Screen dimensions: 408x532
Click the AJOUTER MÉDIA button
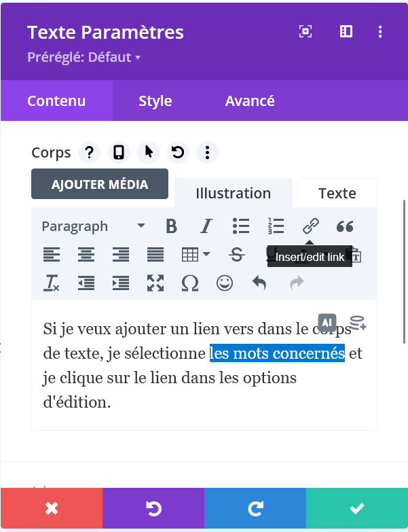pyautogui.click(x=100, y=184)
